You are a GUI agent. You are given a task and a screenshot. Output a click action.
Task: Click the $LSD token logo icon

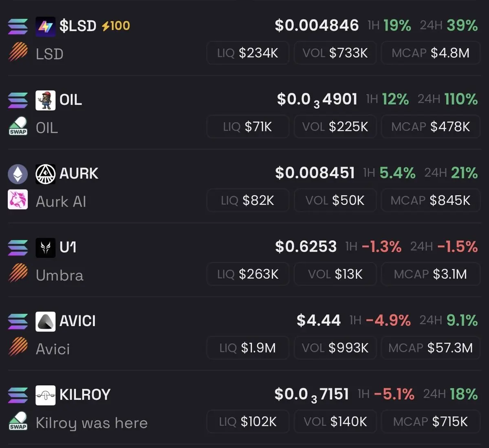pyautogui.click(x=45, y=26)
